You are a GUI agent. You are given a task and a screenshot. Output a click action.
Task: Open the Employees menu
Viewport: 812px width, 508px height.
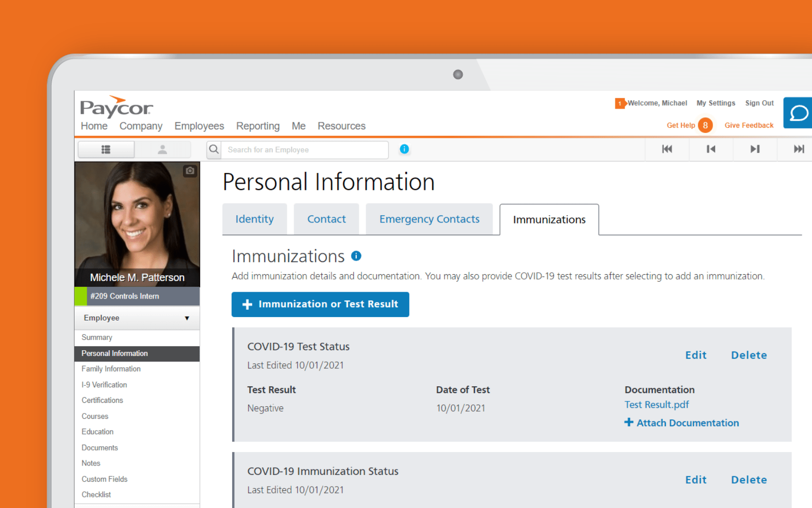click(199, 126)
